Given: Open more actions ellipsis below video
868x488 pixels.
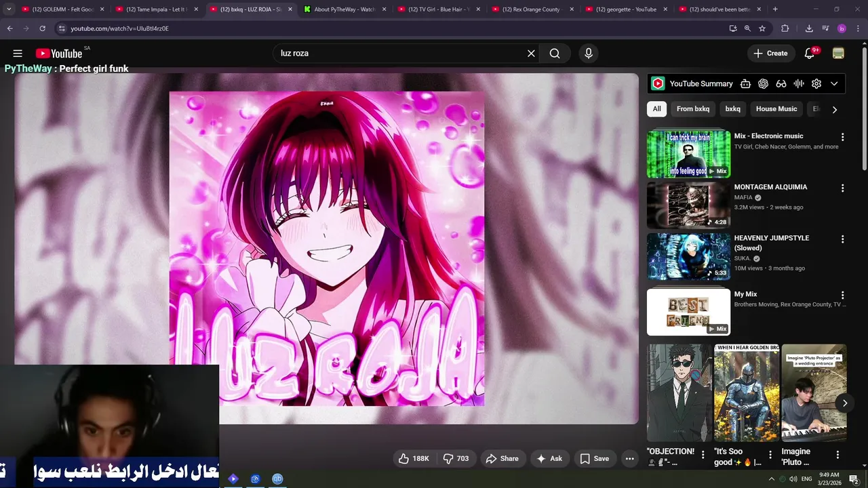Looking at the screenshot, I should (629, 459).
